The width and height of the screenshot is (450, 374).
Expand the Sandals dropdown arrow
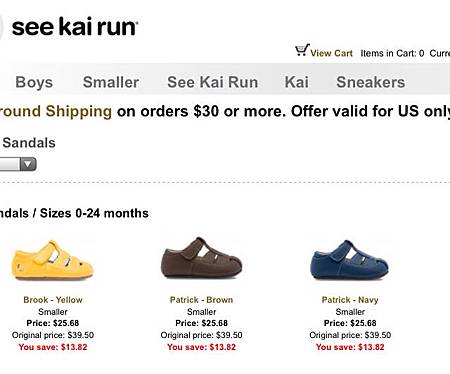(28, 164)
